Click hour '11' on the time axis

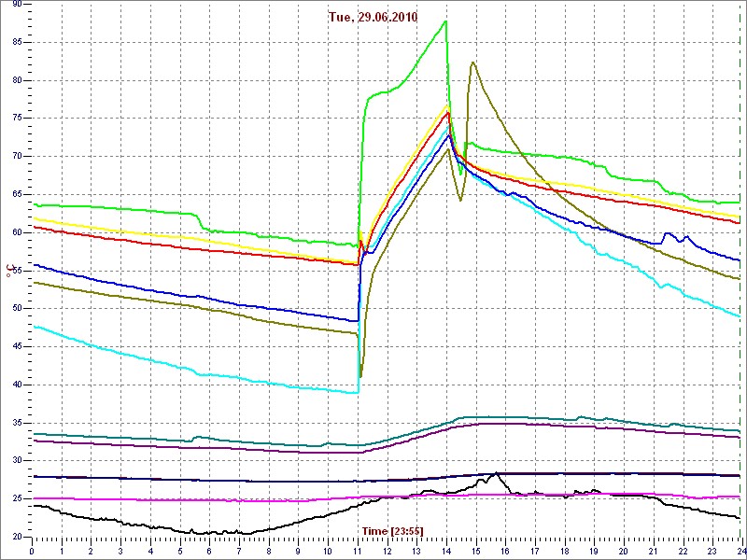pyautogui.click(x=358, y=552)
